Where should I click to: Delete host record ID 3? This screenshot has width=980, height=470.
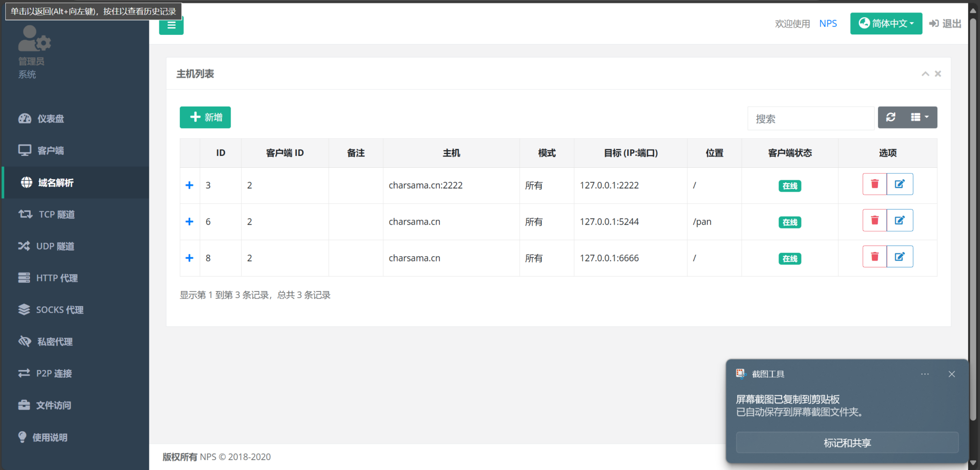875,184
